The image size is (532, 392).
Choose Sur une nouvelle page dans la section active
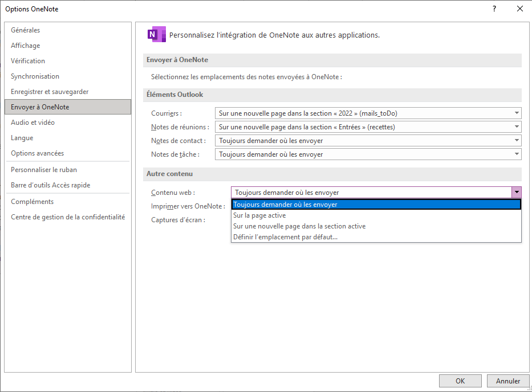pos(376,226)
